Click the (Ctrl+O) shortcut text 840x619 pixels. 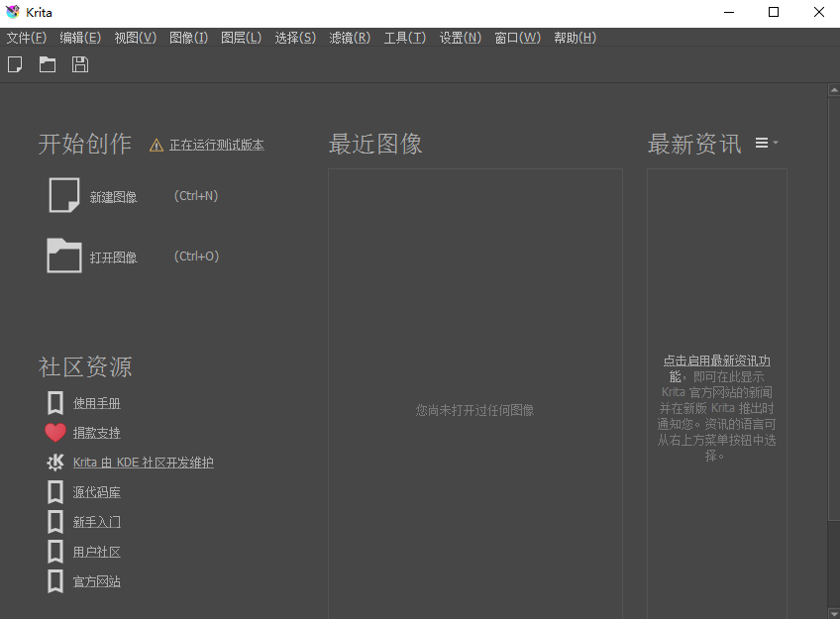coord(196,257)
